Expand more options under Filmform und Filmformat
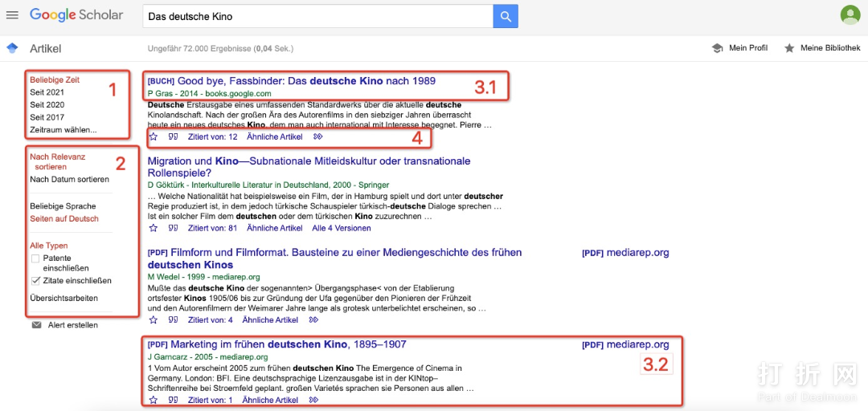 313,319
